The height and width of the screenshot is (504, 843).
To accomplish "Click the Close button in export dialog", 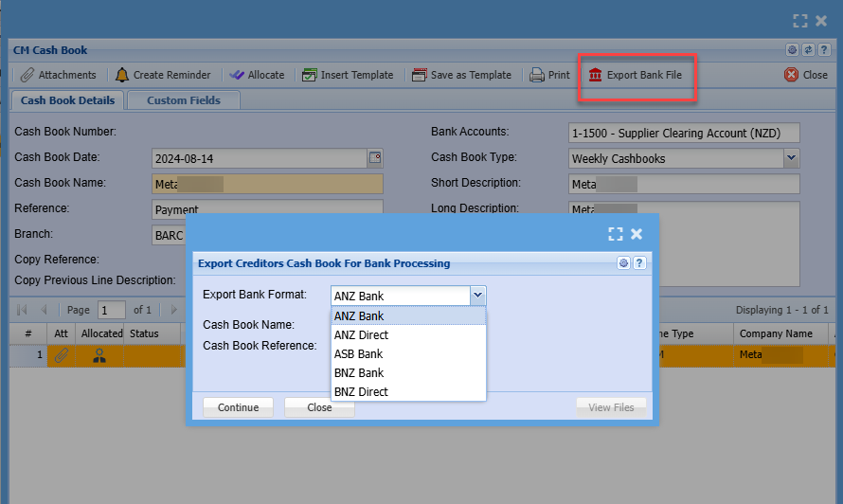I will point(319,407).
